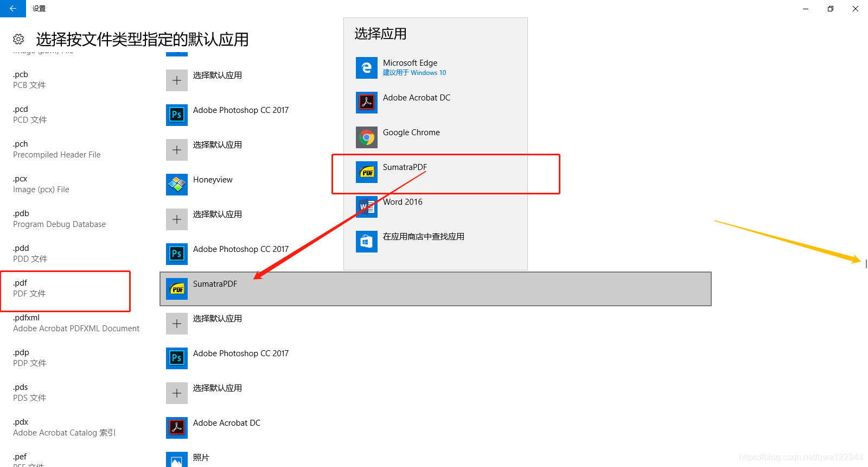Viewport: 868px width, 467px height.
Task: Choose Adobe Acrobat DC from the app list
Action: coord(436,103)
